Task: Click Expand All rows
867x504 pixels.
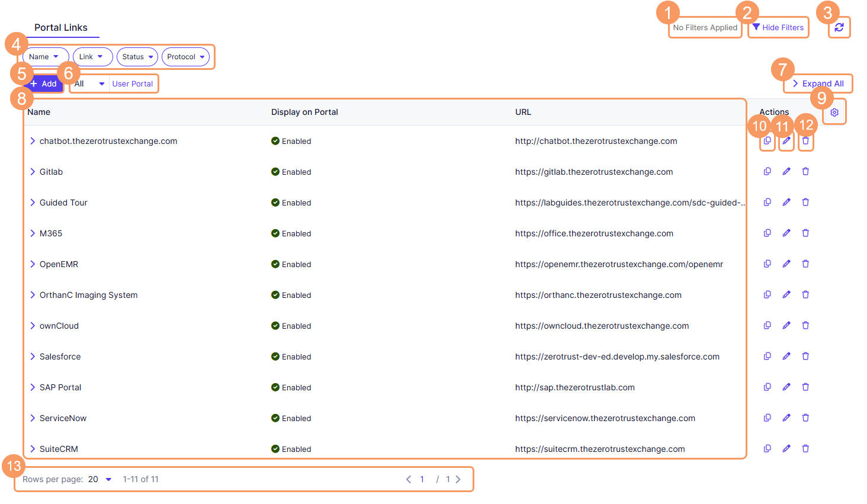Action: coord(818,84)
